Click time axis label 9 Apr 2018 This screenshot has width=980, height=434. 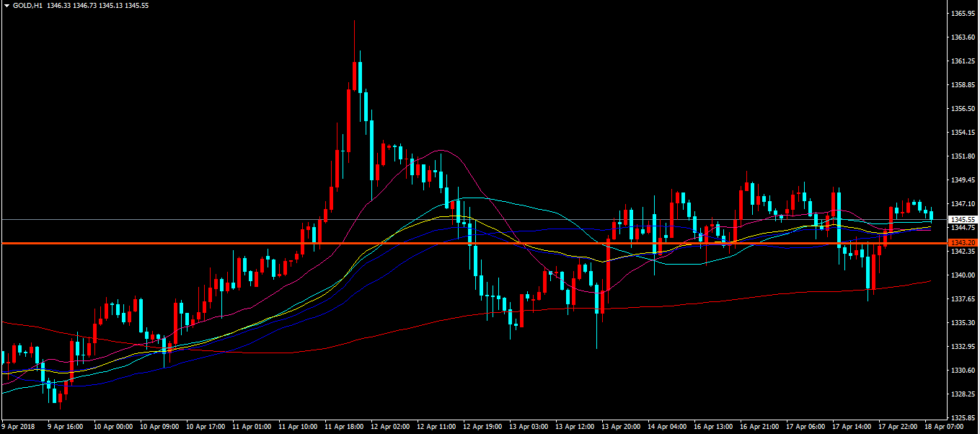coord(17,427)
